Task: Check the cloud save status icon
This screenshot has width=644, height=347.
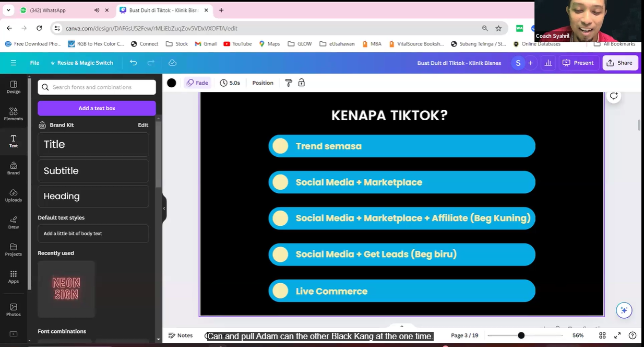Action: tap(173, 63)
